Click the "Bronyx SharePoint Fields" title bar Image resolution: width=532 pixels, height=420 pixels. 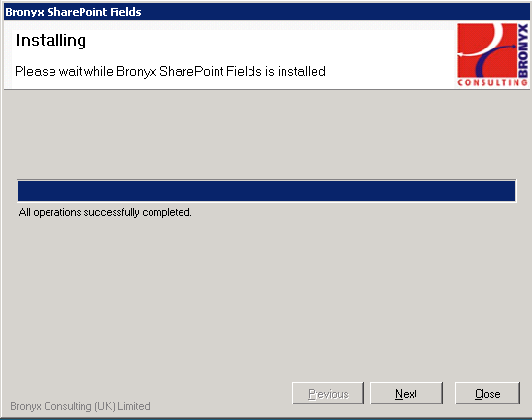[267, 12]
